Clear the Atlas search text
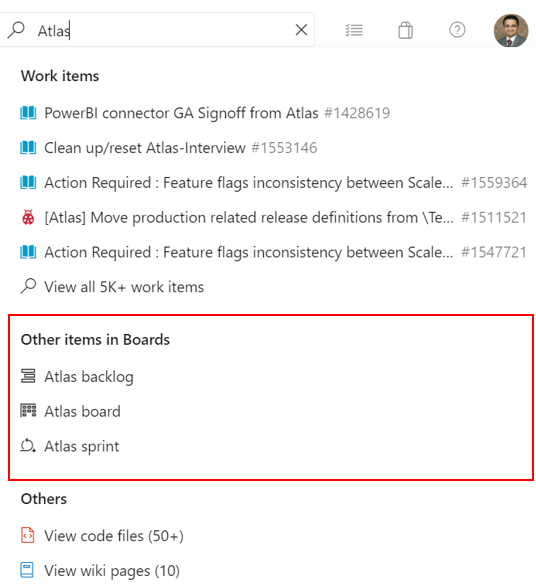This screenshot has height=587, width=536. 301,30
